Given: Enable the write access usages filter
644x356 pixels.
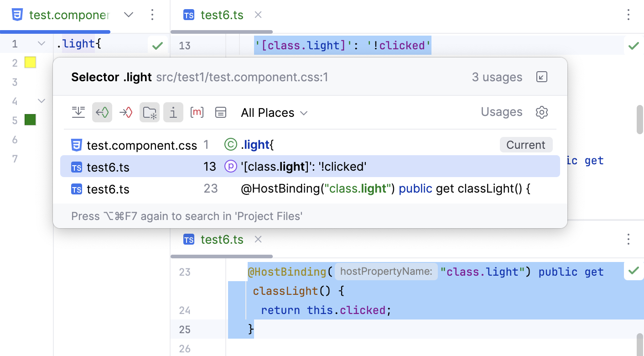Looking at the screenshot, I should pos(126,112).
